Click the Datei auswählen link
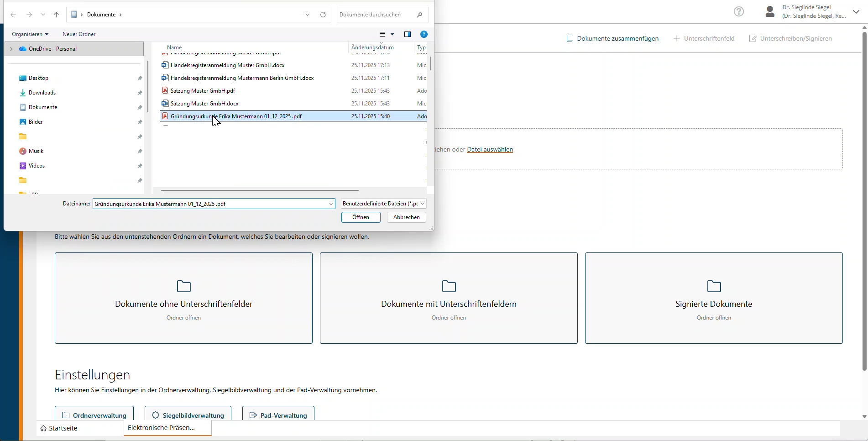Image resolution: width=868 pixels, height=441 pixels. tap(490, 149)
